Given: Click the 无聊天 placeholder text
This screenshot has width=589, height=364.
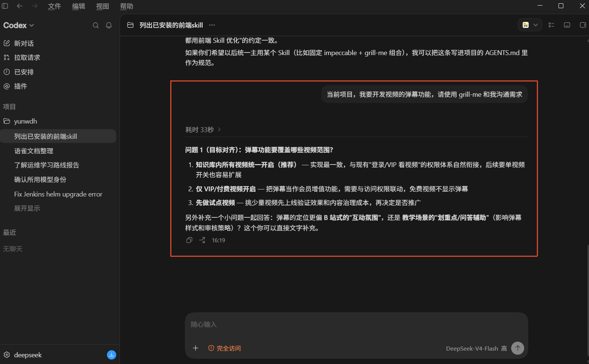Looking at the screenshot, I should click(13, 249).
